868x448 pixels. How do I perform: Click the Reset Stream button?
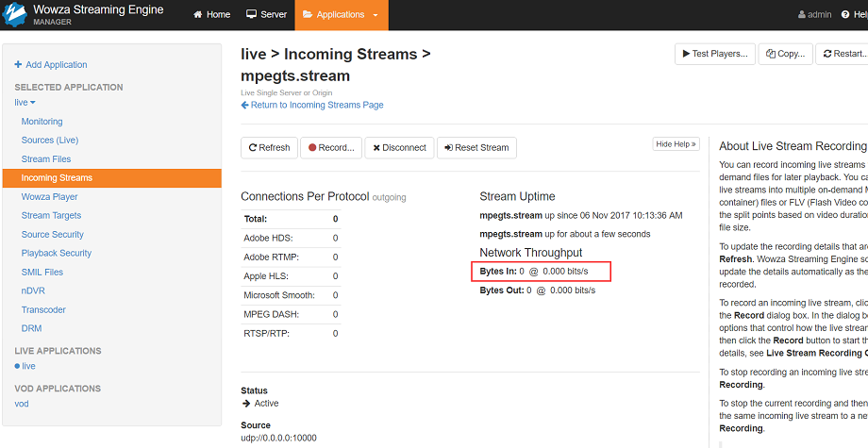click(476, 148)
